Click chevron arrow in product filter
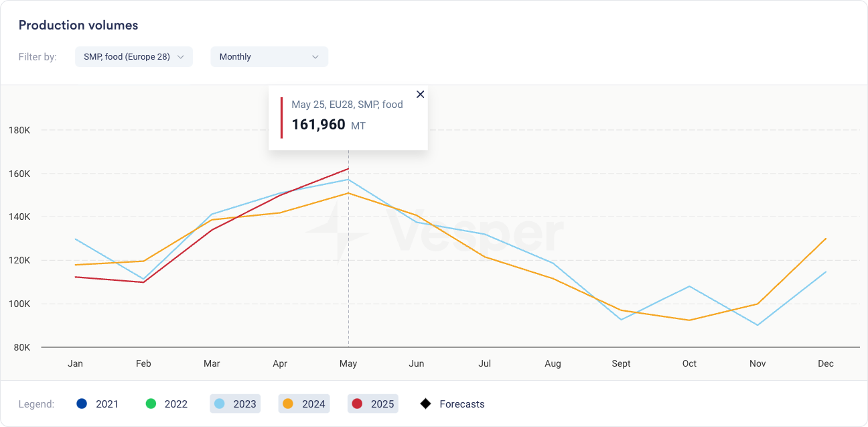Screen dimensions: 868x427 coord(180,57)
